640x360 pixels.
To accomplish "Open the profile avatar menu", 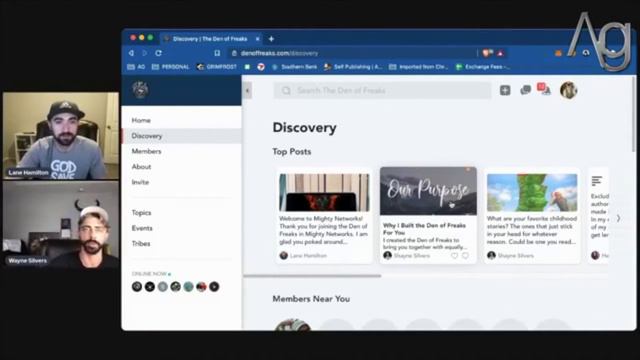I will pyautogui.click(x=568, y=90).
